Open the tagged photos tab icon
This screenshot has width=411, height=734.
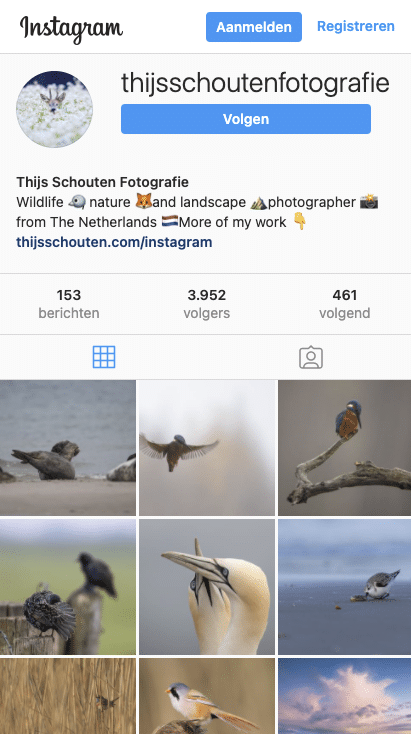[311, 357]
